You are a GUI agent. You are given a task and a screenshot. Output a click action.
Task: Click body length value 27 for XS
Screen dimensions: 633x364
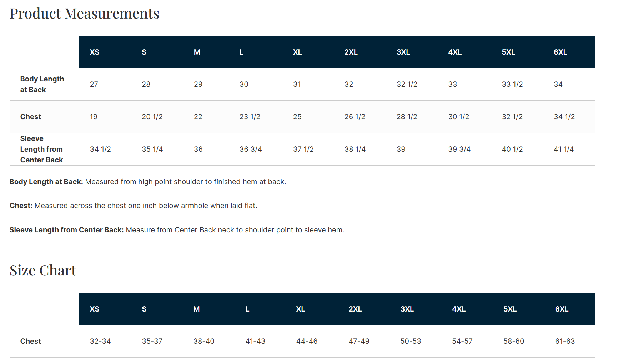pyautogui.click(x=94, y=84)
